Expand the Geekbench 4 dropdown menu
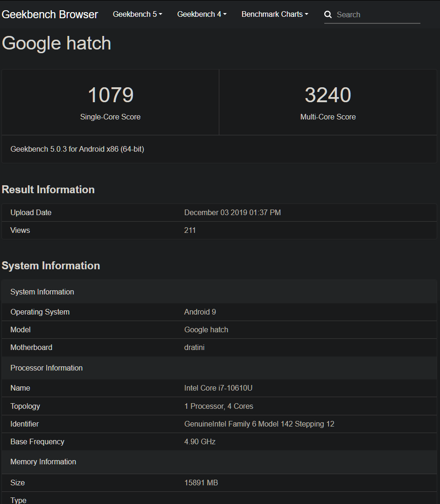The image size is (440, 504). (202, 14)
